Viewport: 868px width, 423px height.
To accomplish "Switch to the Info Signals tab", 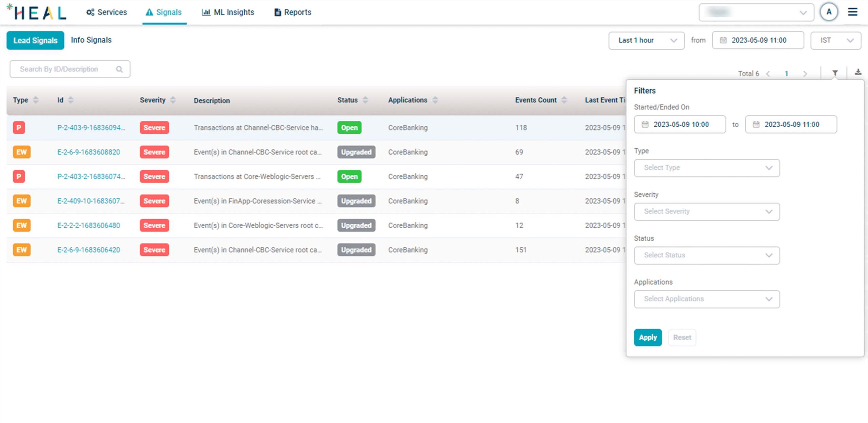I will [x=91, y=40].
